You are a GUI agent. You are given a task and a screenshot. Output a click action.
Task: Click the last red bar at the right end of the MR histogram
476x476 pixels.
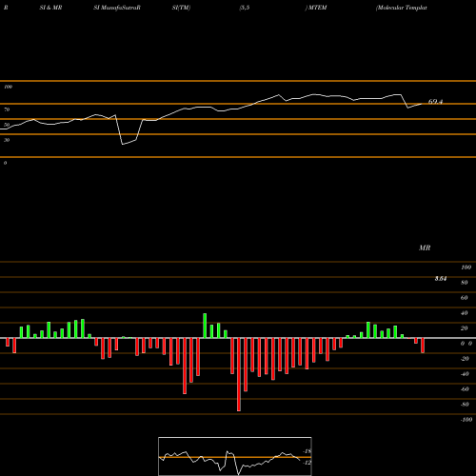click(423, 346)
